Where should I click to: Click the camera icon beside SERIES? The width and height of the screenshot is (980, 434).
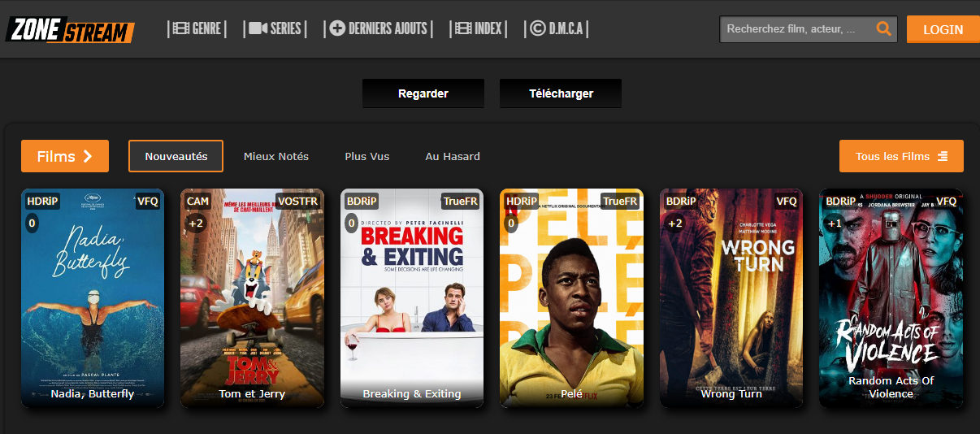click(258, 29)
